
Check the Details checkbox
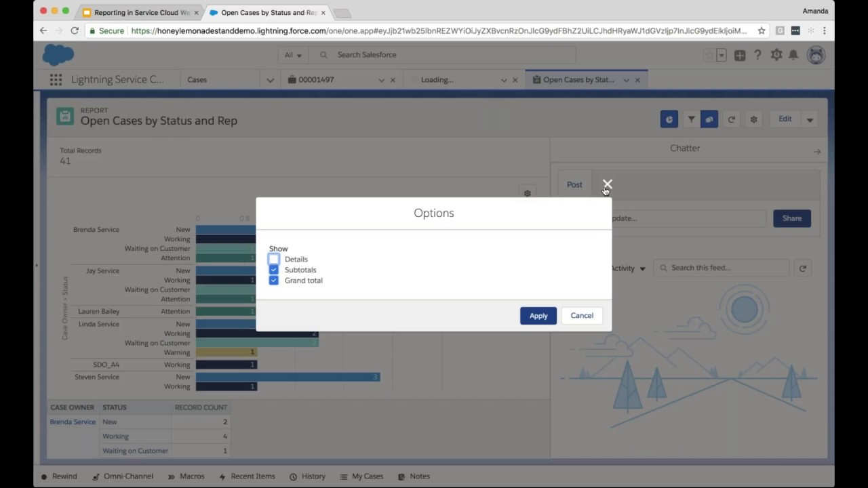[273, 259]
